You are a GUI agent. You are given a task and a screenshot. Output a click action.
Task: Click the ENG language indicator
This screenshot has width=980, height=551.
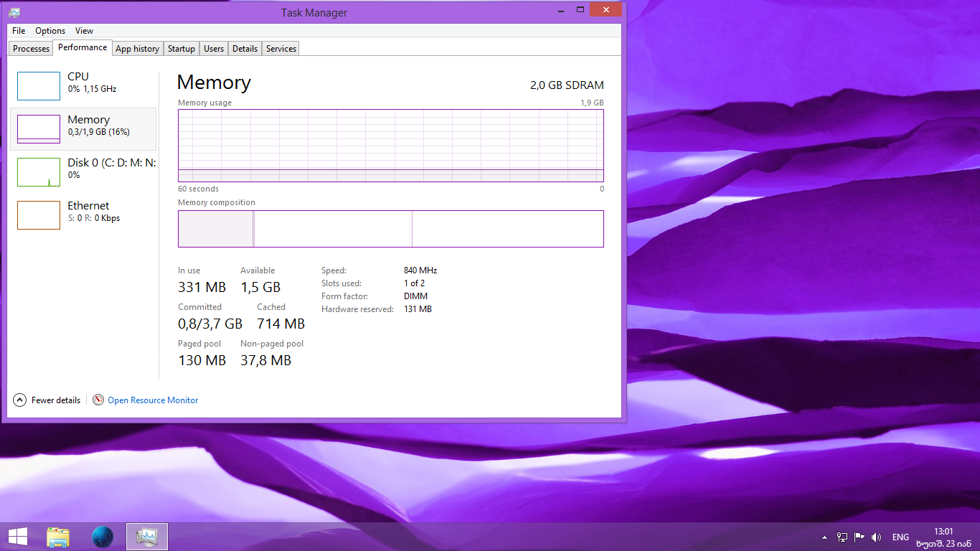point(900,536)
